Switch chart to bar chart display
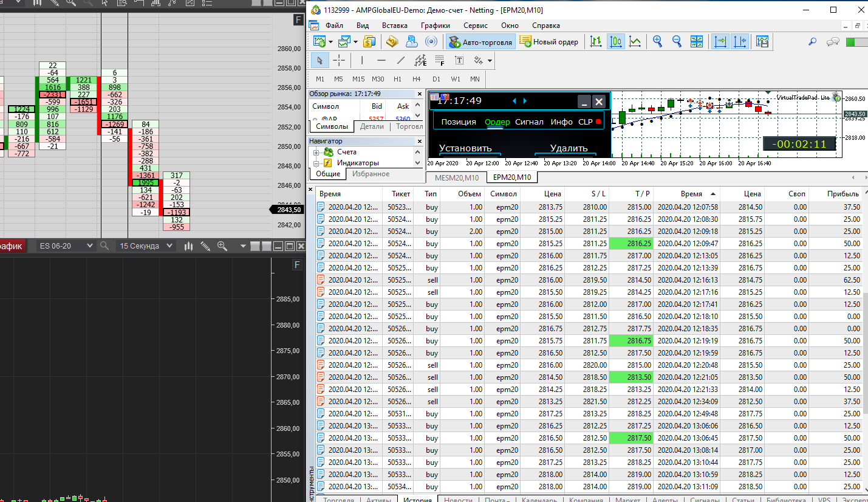Viewport: 868px width, 502px height. pos(596,42)
